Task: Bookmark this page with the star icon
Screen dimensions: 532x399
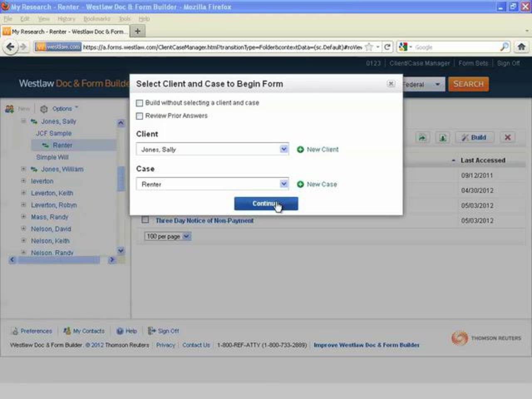Action: coord(369,47)
